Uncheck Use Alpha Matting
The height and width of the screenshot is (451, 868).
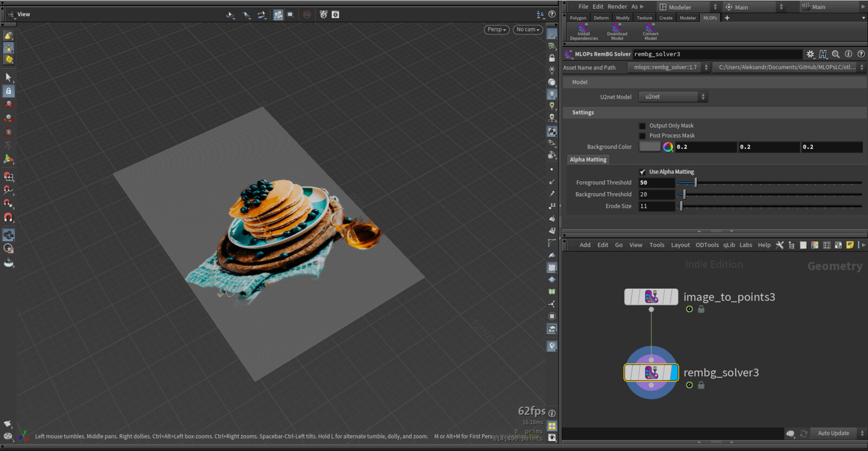pos(642,172)
